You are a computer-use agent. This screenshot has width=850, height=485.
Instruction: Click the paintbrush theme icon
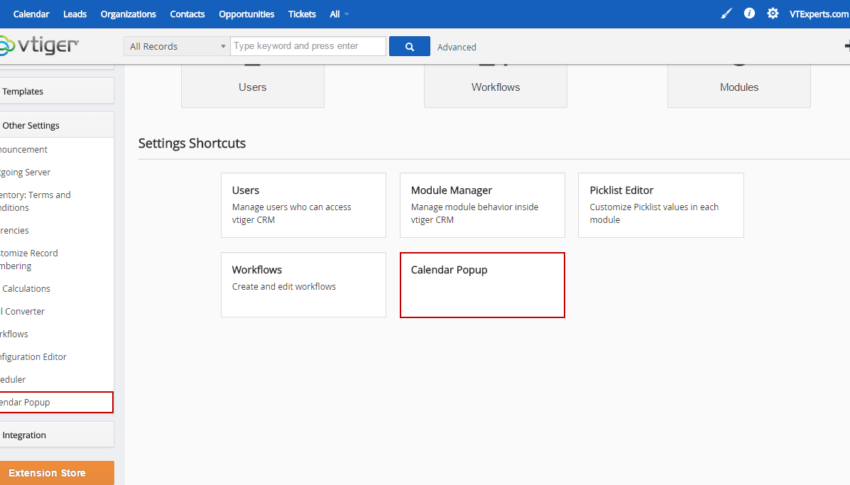coord(726,14)
